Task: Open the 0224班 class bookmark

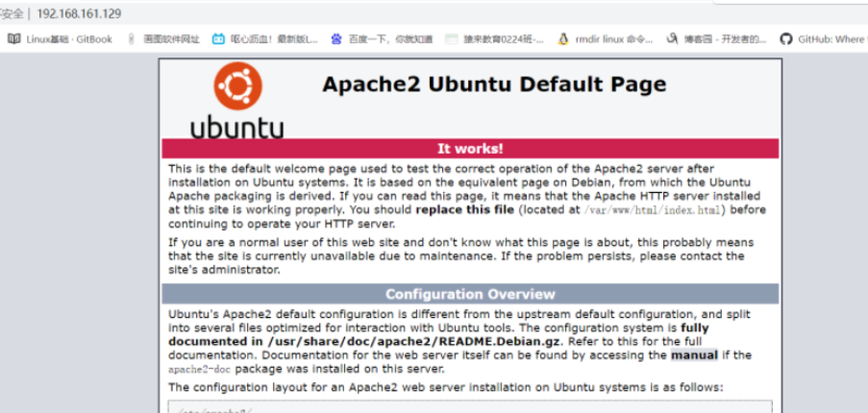Action: (495, 38)
